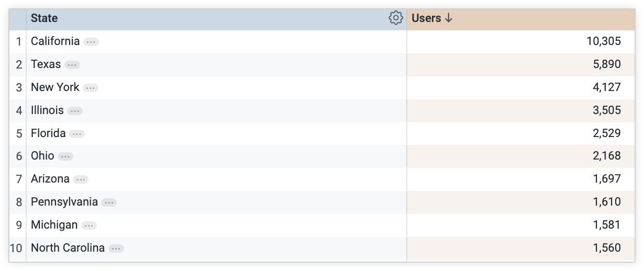
Task: Expand the Michigan row options ellipsis
Action: (x=89, y=225)
